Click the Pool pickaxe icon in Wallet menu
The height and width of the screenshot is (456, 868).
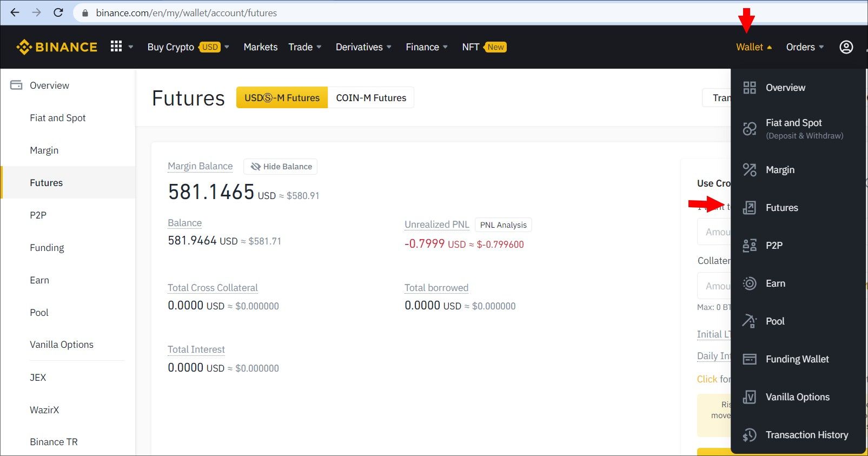tap(750, 321)
